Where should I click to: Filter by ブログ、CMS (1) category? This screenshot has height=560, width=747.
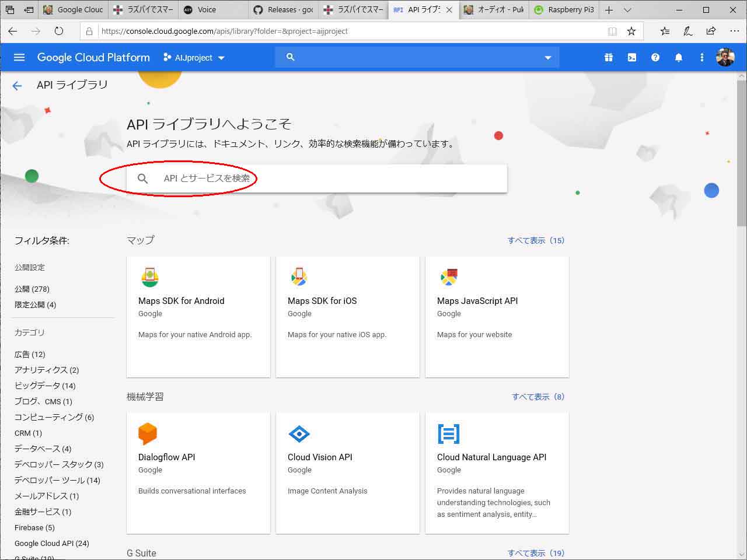pos(43,402)
